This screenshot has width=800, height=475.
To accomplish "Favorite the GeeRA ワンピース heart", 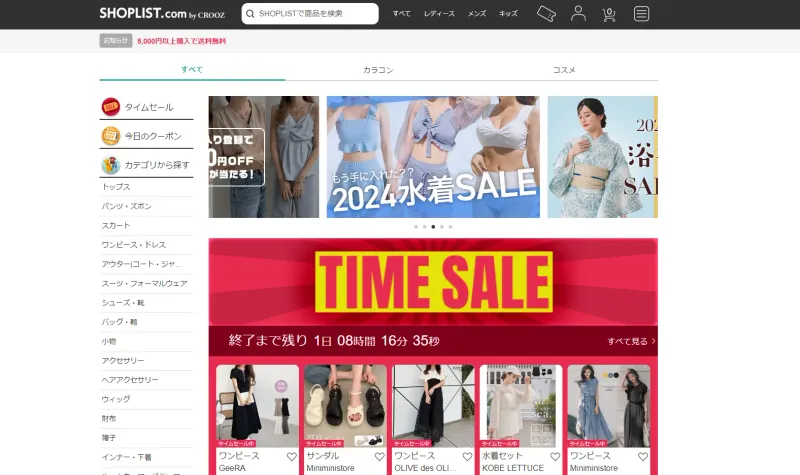I will pos(291,457).
